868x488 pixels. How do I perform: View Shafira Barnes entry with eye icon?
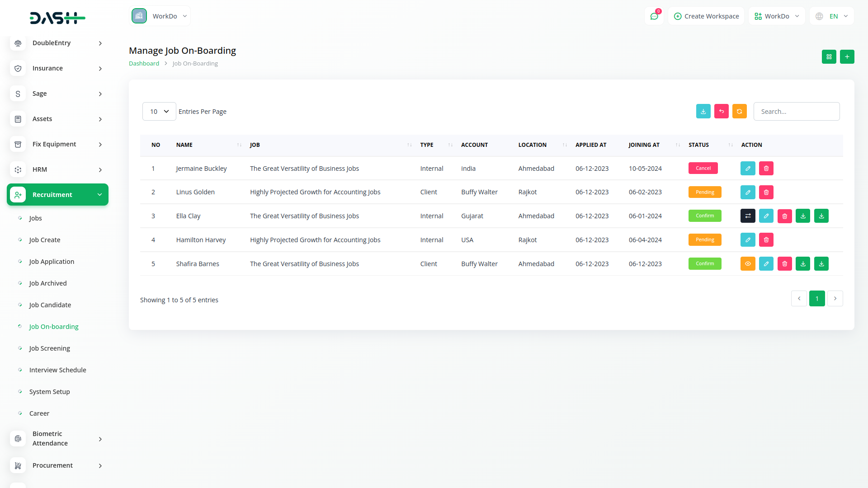coord(748,264)
